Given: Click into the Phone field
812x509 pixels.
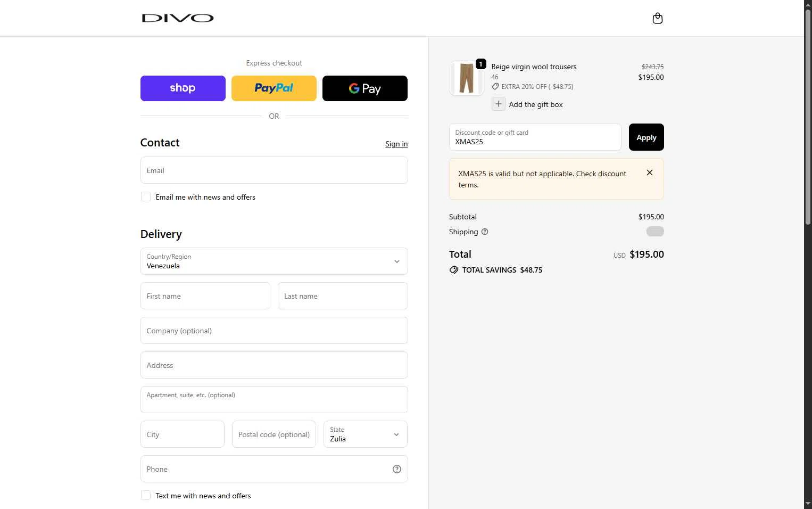Looking at the screenshot, I should point(274,469).
